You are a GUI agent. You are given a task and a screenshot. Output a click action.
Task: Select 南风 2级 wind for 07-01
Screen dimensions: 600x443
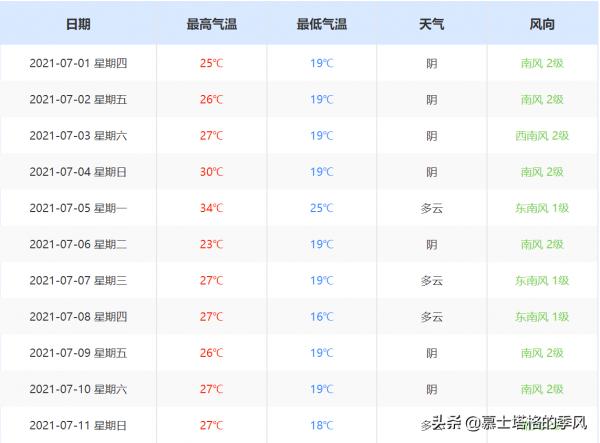(542, 63)
